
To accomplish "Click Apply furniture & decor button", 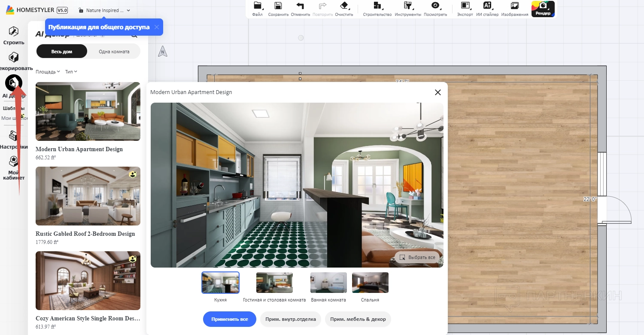I will pyautogui.click(x=358, y=319).
